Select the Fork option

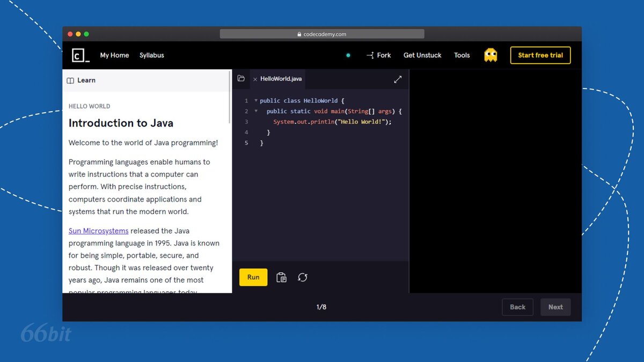pyautogui.click(x=384, y=55)
